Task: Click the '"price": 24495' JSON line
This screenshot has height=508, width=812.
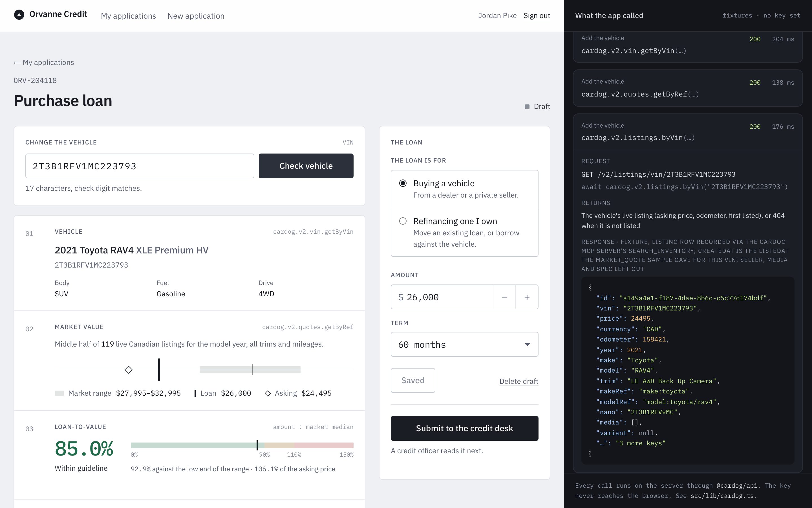Action: point(625,319)
